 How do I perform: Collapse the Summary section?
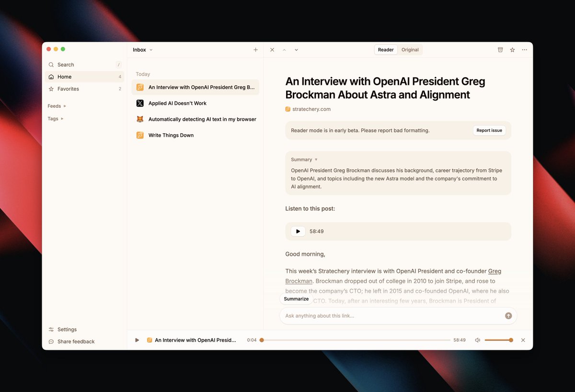tap(304, 160)
